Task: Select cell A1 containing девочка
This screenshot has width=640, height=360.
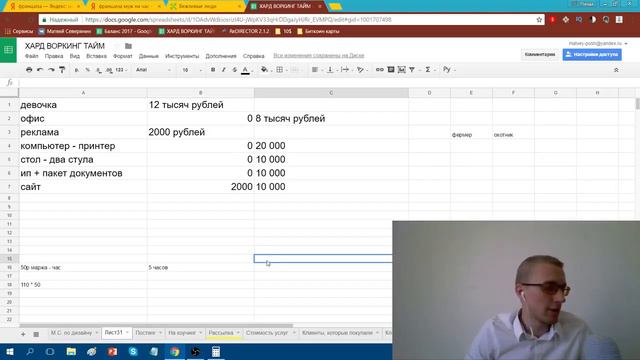Action: [83, 105]
